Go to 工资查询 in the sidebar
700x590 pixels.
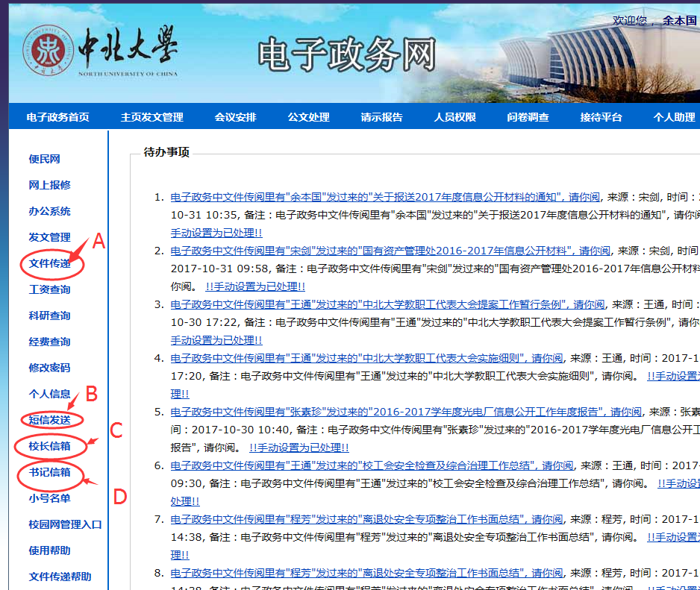[x=49, y=289]
